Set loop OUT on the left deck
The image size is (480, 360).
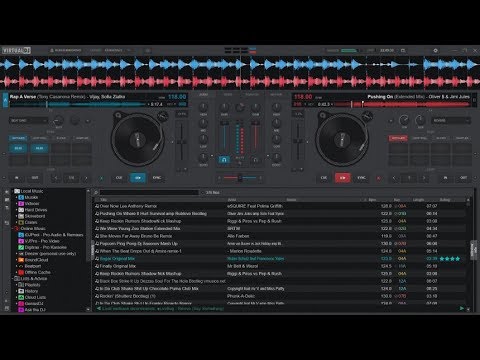pos(35,178)
